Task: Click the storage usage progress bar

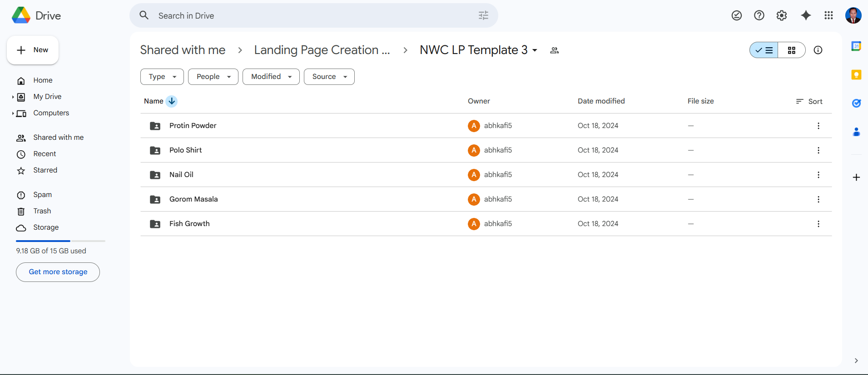Action: [60, 241]
